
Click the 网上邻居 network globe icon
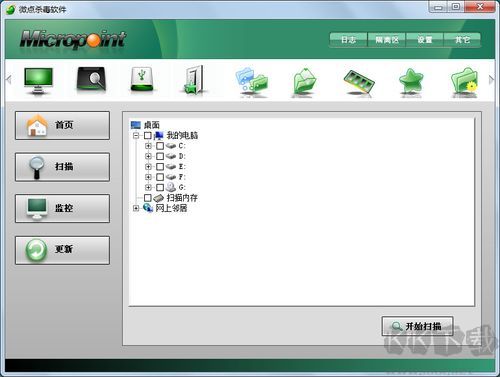(x=148, y=208)
